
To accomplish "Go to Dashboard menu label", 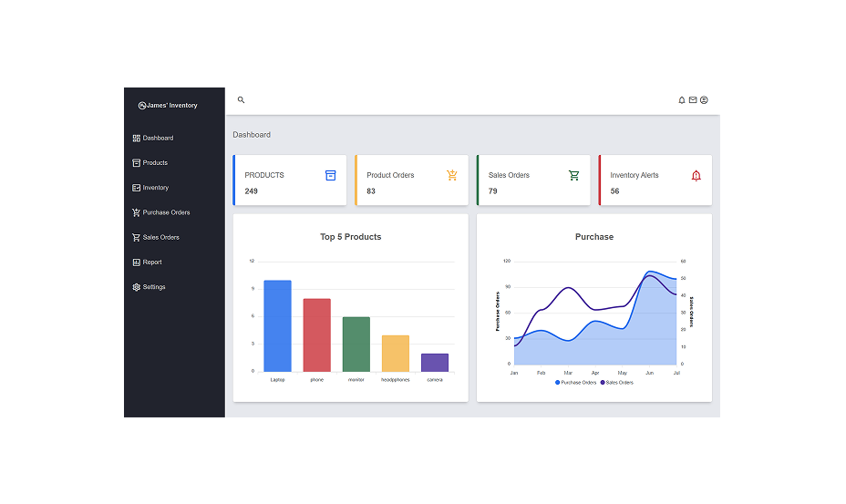I will (158, 139).
